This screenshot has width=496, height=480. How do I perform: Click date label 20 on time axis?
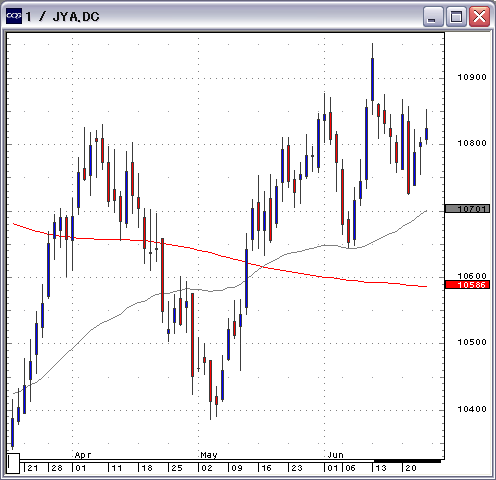pyautogui.click(x=411, y=468)
